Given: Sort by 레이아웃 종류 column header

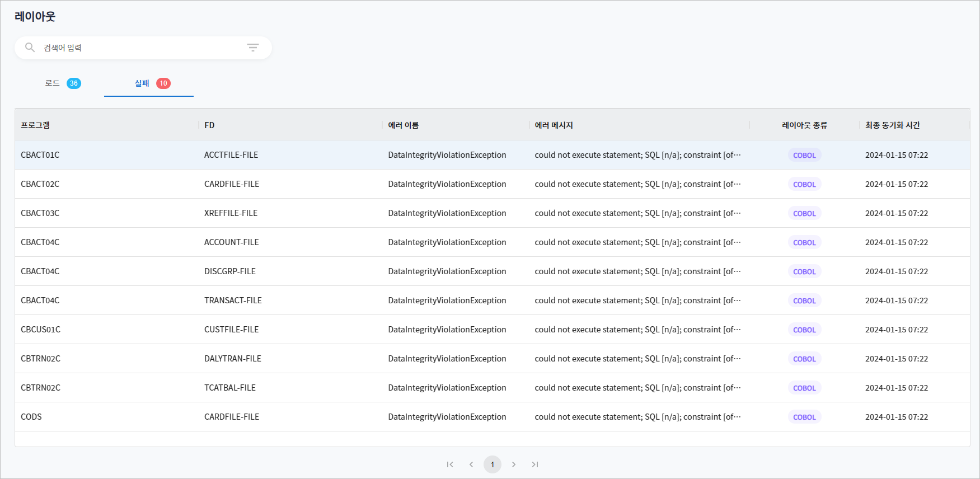Looking at the screenshot, I should click(x=804, y=125).
